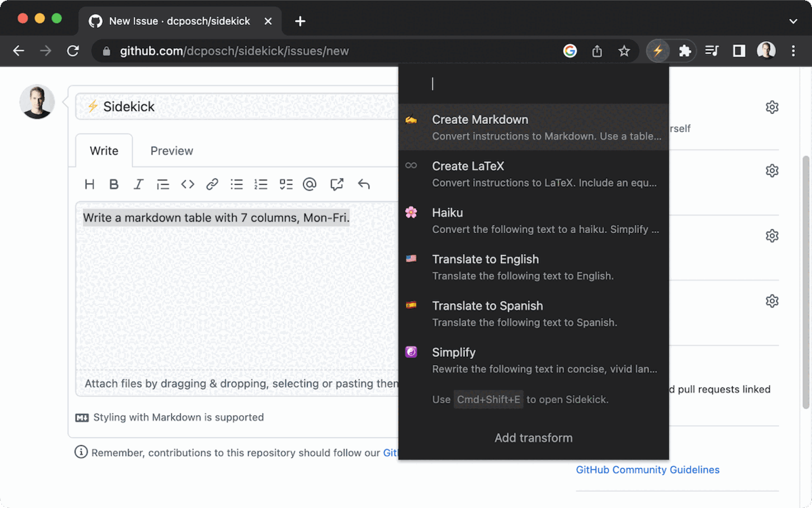Viewport: 812px width, 508px height.
Task: Open Chrome three-dot menu
Action: click(793, 51)
